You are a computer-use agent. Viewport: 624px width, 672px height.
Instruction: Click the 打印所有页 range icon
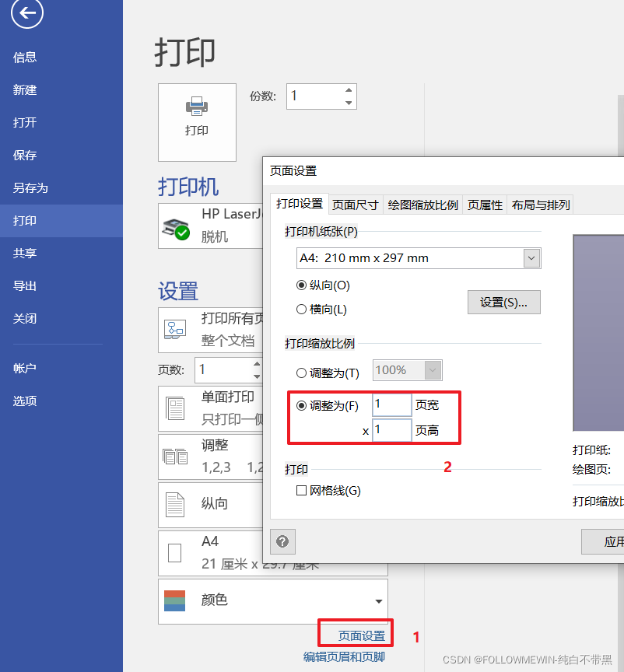pyautogui.click(x=177, y=330)
